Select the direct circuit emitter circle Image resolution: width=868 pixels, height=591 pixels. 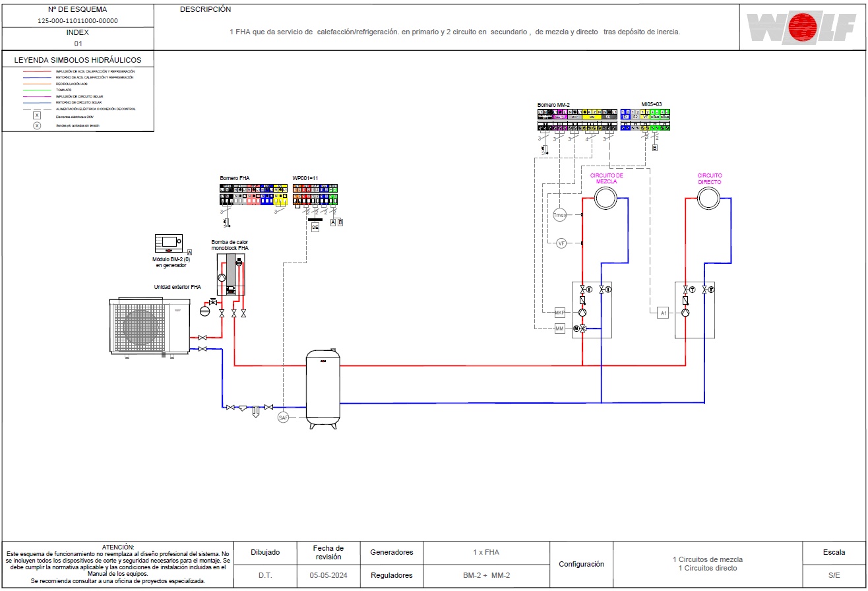tap(709, 197)
